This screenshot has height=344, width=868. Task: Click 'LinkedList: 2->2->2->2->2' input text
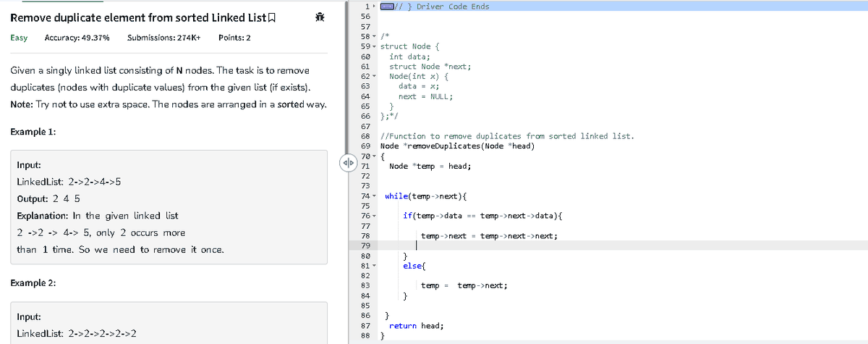77,333
